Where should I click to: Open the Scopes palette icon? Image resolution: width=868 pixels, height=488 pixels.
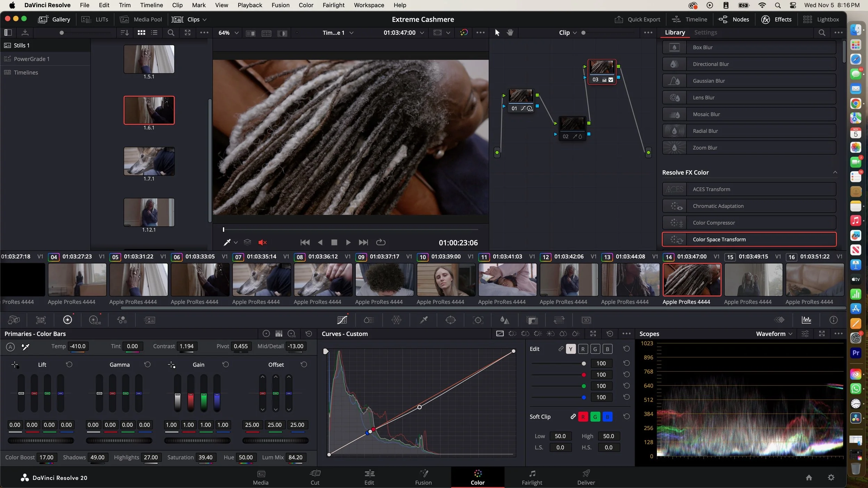coord(806,320)
